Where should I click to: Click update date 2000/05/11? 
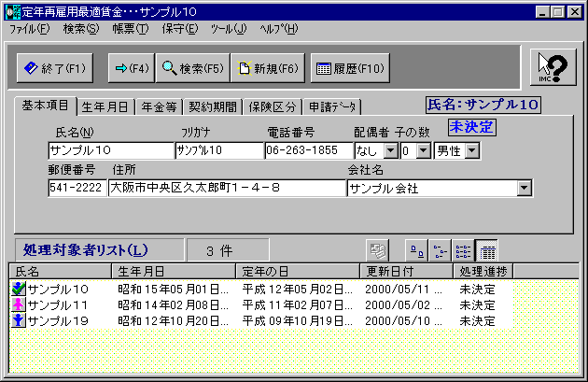click(404, 290)
